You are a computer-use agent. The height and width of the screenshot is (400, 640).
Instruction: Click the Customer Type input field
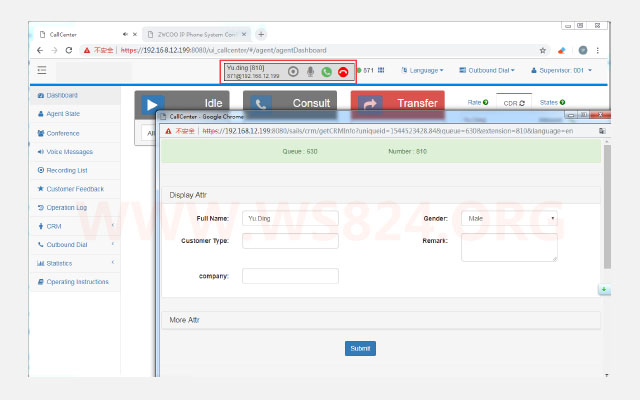pyautogui.click(x=290, y=241)
